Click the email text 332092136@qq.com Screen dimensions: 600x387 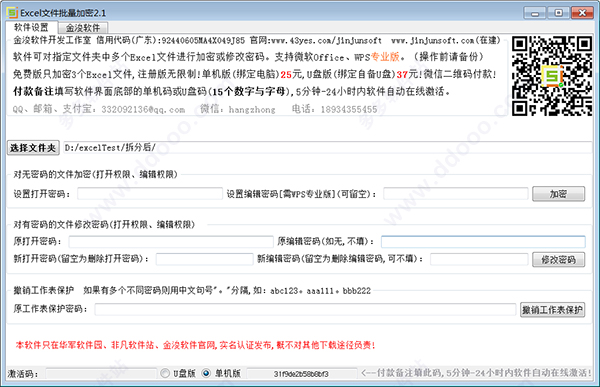tap(143, 110)
